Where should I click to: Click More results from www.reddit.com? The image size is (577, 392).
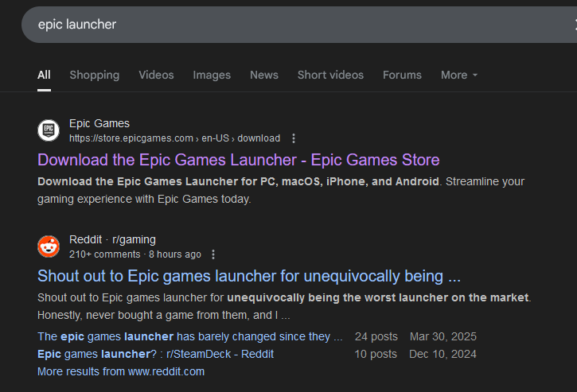pos(121,371)
